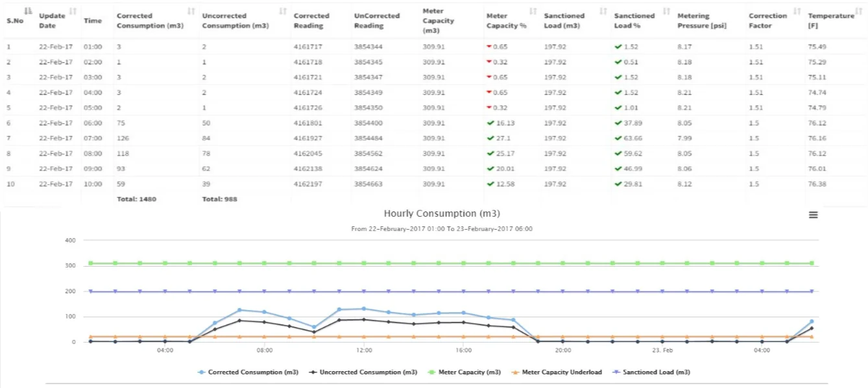Select corrected reading 4161717
Viewport: 868px width, 388px height.
[x=307, y=47]
